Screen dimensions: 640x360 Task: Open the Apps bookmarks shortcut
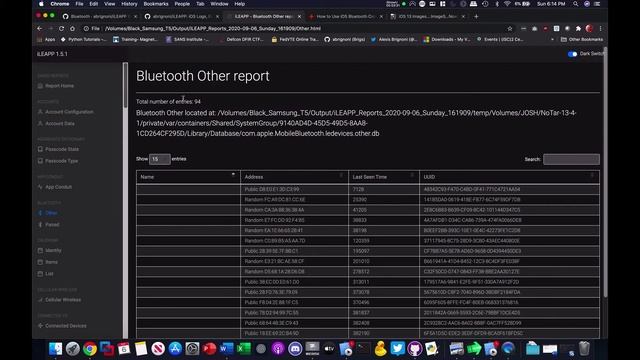(46, 40)
